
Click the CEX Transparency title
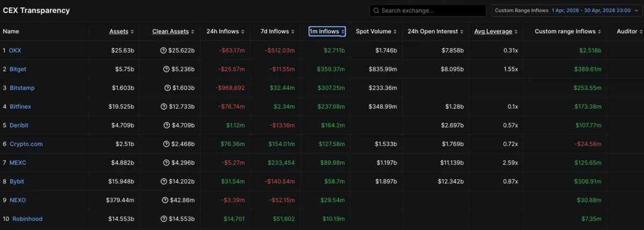tap(36, 10)
